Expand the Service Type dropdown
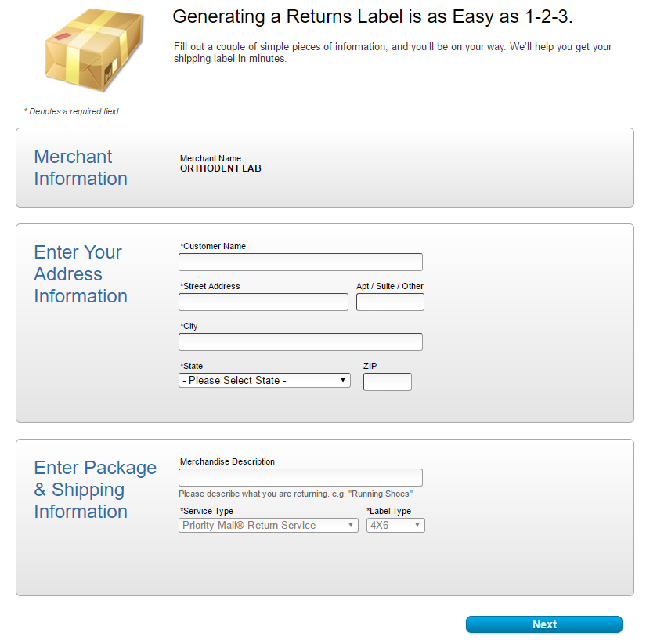 coord(269,525)
